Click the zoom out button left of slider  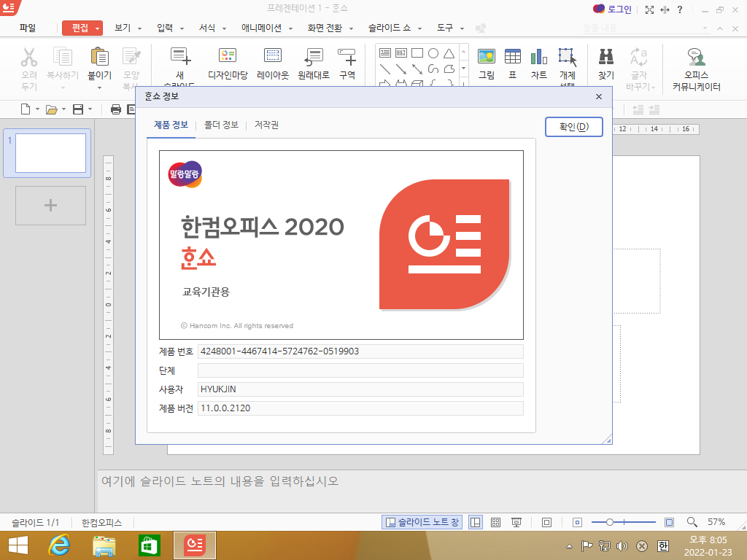tap(578, 522)
